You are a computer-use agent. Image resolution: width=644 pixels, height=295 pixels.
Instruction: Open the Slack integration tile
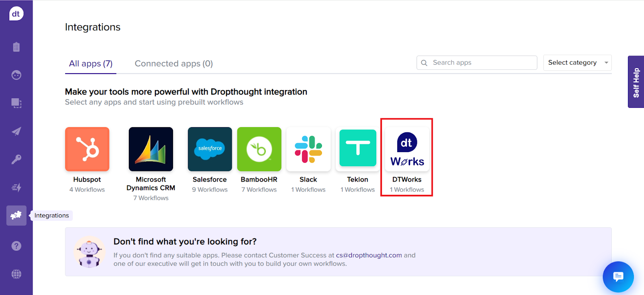tap(308, 149)
